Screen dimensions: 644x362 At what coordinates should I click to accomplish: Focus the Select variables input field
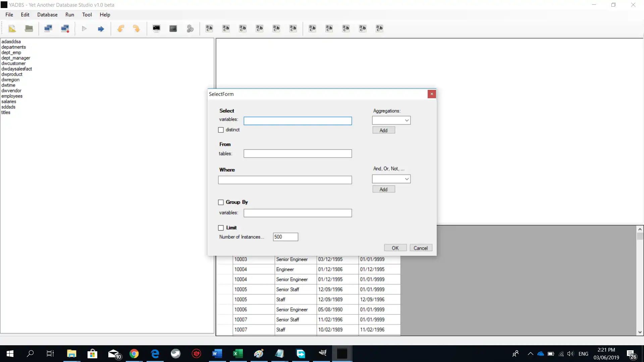click(298, 121)
